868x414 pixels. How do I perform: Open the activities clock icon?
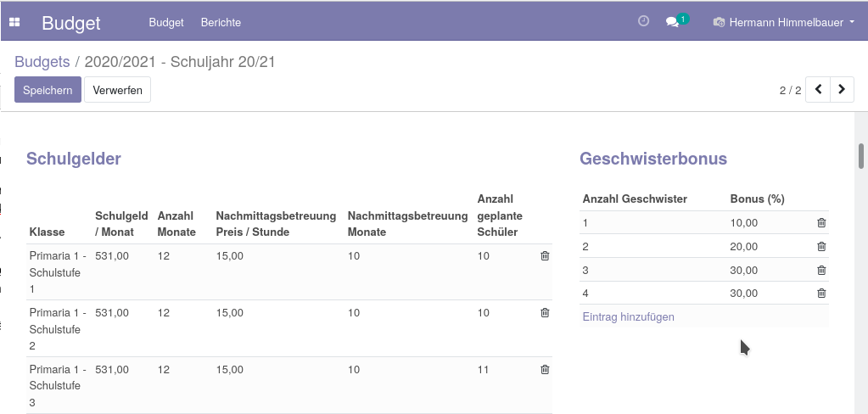(643, 21)
